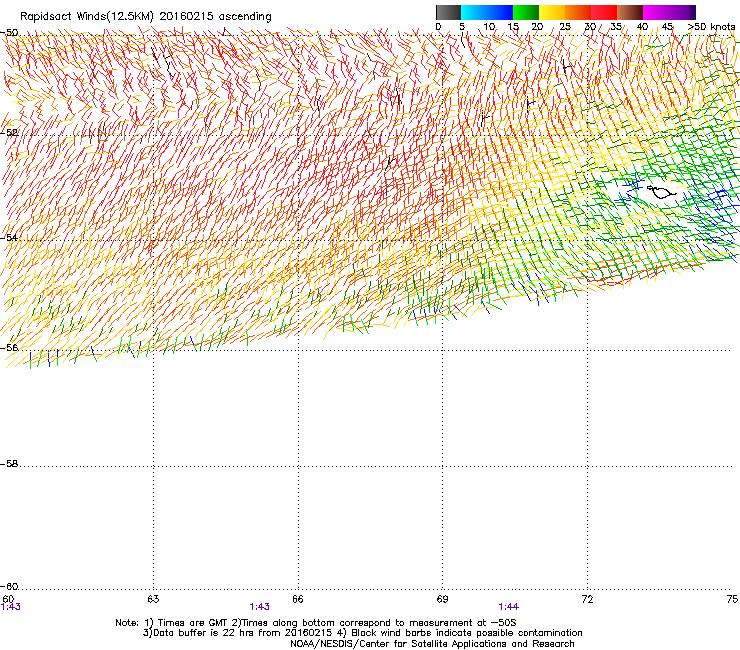Select the longitude label '75'
The height and width of the screenshot is (650, 740).
[732, 599]
